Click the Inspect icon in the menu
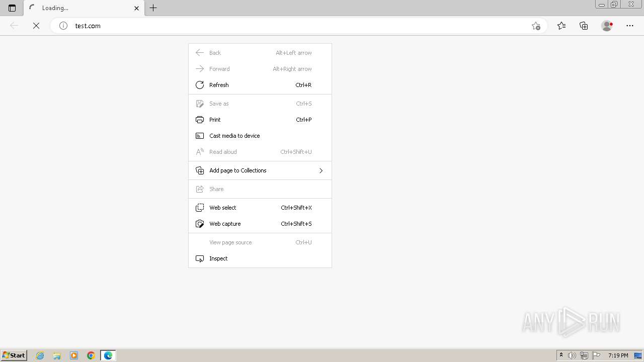Screen dimensions: 644x362 pos(200,258)
